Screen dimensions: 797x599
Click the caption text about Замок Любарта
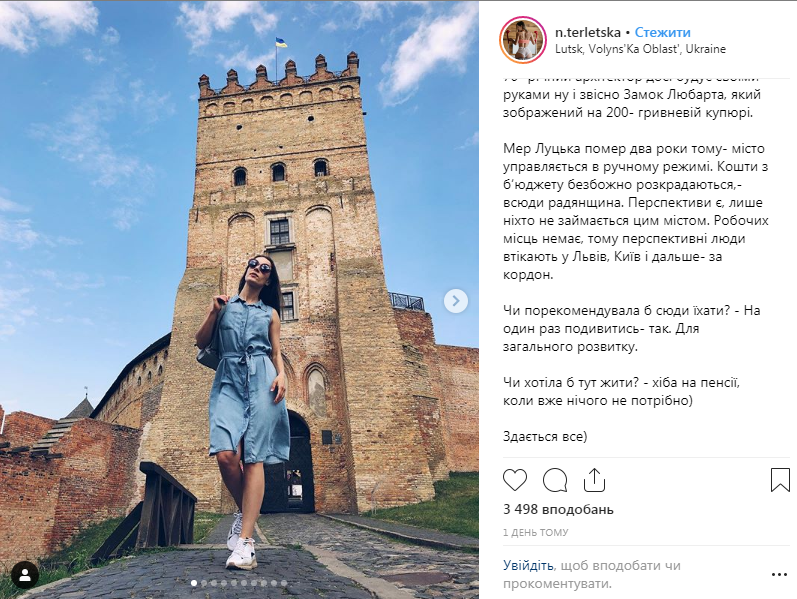[x=628, y=103]
